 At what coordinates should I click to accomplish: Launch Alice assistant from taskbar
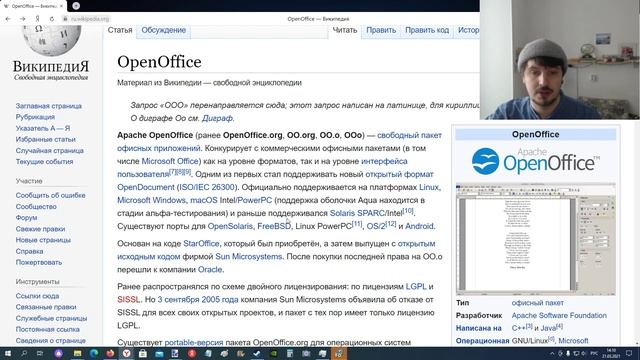tap(59, 353)
